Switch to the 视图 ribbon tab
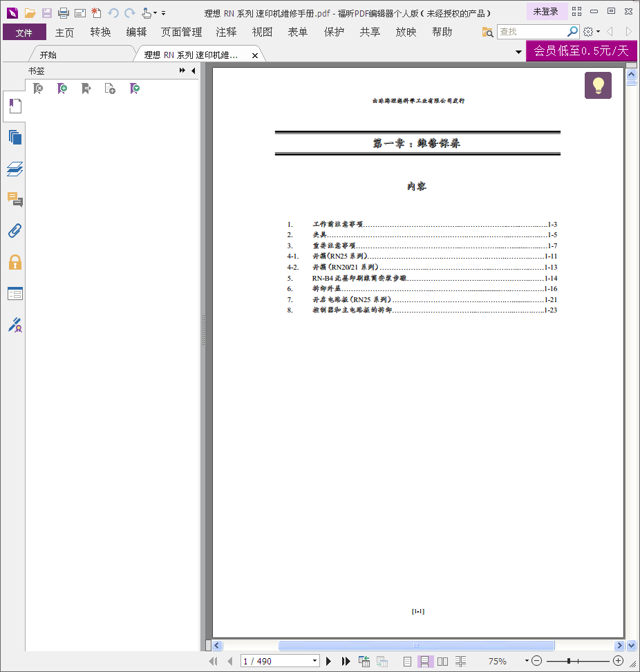The width and height of the screenshot is (640, 672). pyautogui.click(x=262, y=32)
